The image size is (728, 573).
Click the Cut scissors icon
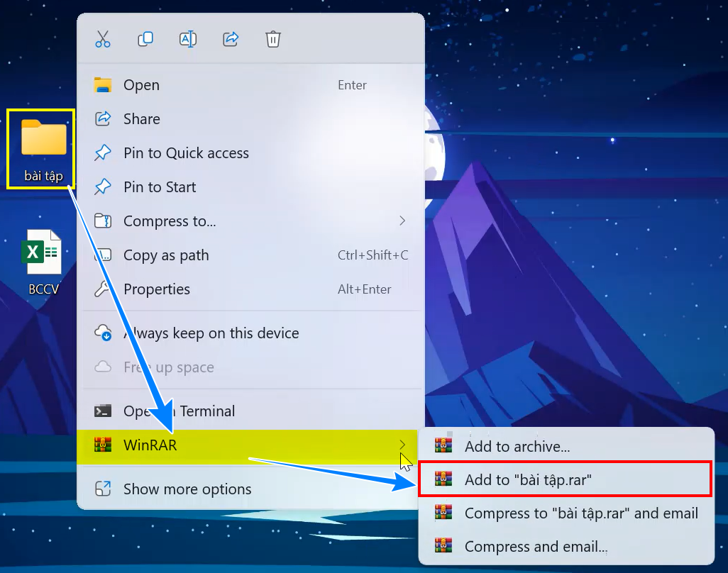(x=103, y=39)
